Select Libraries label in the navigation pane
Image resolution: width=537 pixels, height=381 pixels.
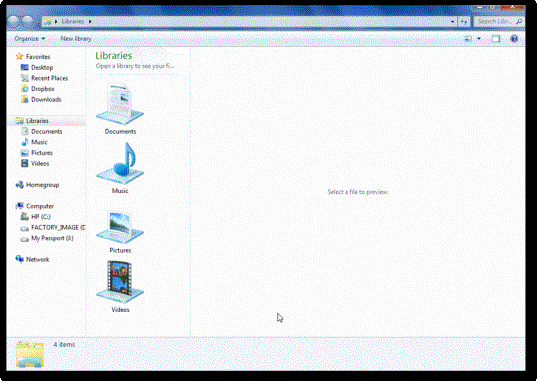37,121
